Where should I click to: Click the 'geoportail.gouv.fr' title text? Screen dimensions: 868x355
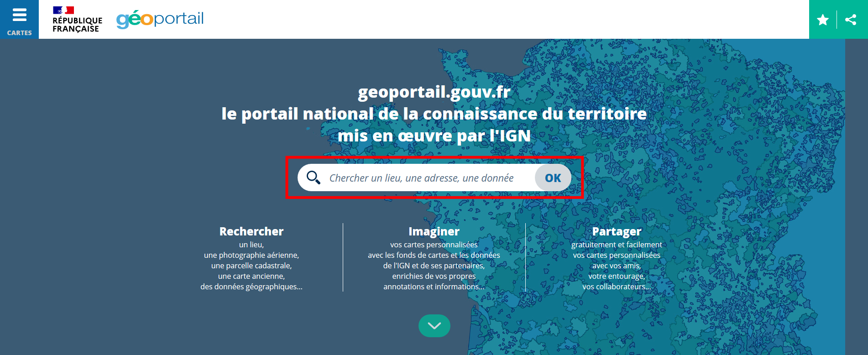[434, 92]
